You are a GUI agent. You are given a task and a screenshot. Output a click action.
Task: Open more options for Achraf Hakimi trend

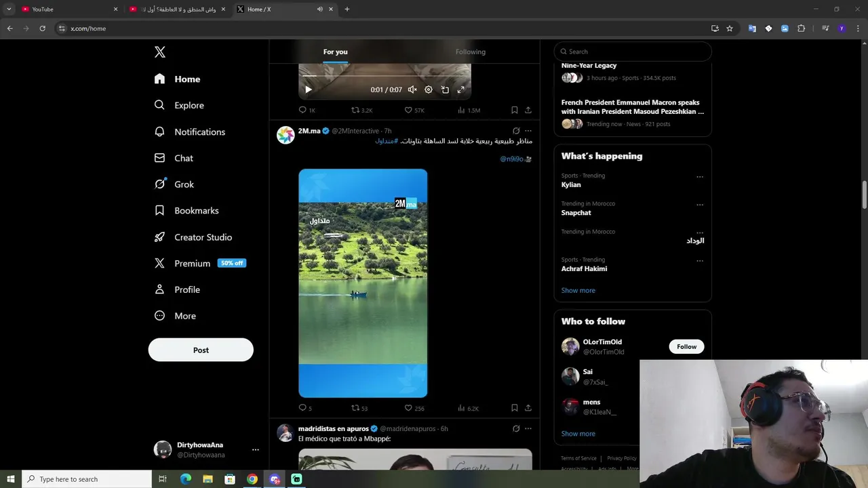click(700, 261)
